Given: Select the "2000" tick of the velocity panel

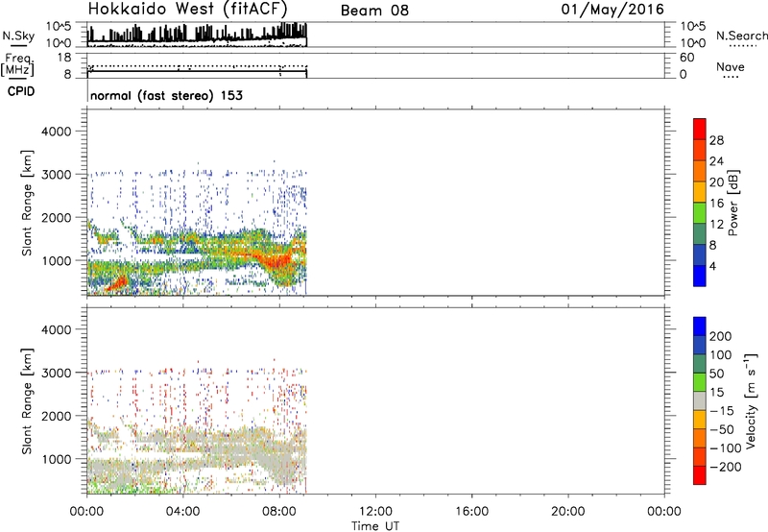Looking at the screenshot, I should pyautogui.click(x=56, y=416).
